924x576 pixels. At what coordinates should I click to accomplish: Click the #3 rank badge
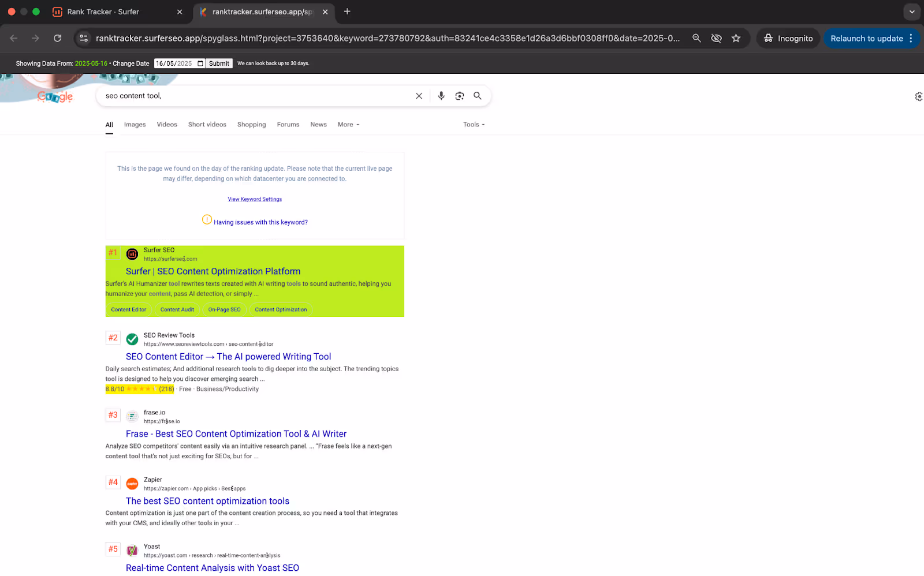pyautogui.click(x=113, y=415)
